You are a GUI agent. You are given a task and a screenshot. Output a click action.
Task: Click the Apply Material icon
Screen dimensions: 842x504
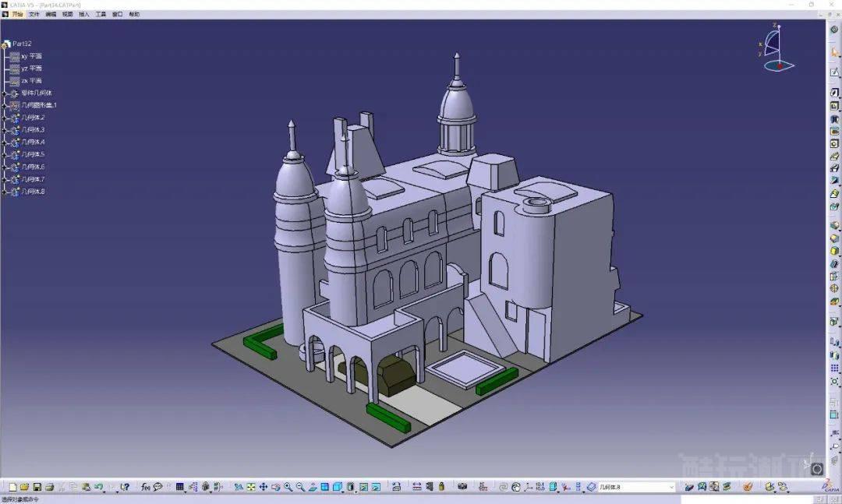(748, 487)
